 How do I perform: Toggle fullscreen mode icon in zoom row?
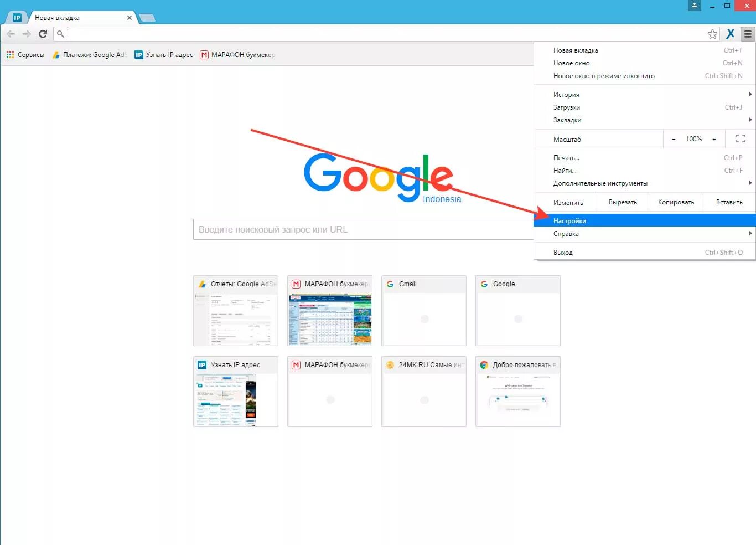pyautogui.click(x=741, y=139)
